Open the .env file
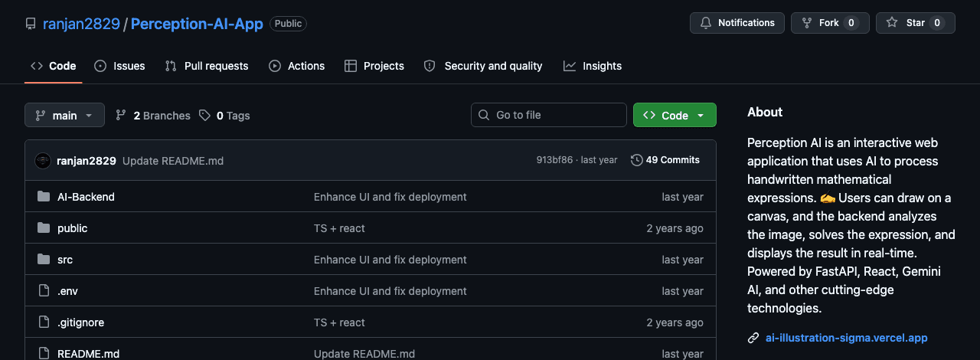The width and height of the screenshot is (980, 360). click(67, 291)
